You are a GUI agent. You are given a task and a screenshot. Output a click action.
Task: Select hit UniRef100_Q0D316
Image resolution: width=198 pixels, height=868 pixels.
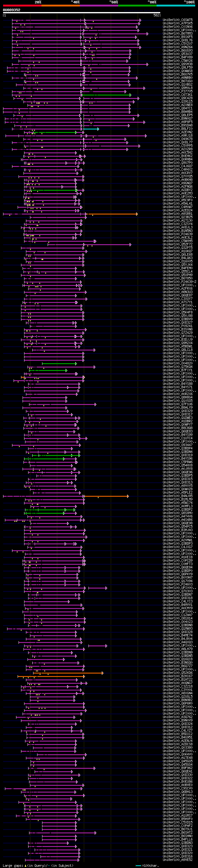178,856
